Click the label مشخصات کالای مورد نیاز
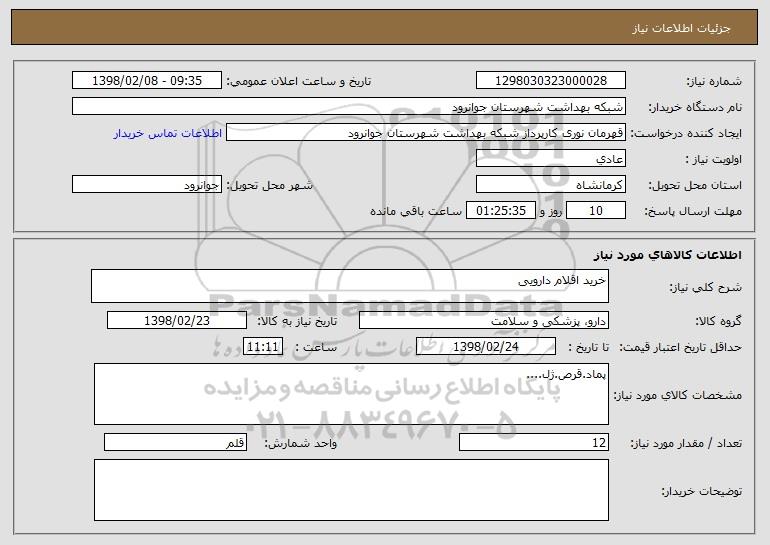The image size is (770, 545). pyautogui.click(x=678, y=395)
